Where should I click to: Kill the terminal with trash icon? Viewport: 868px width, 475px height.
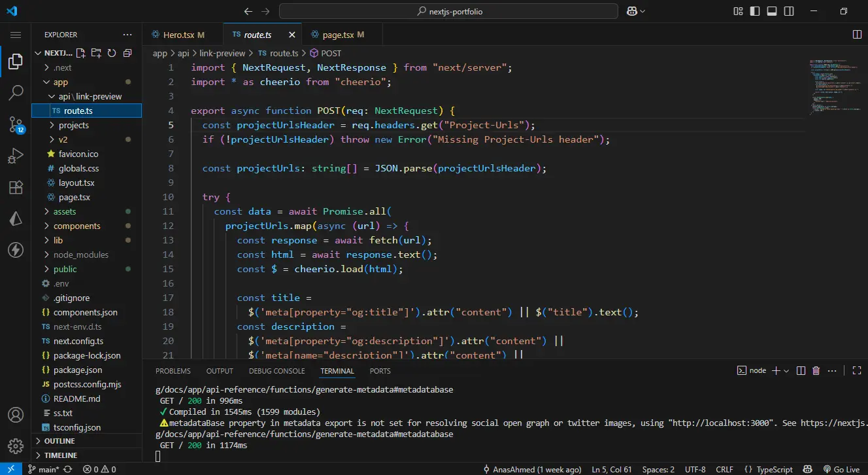(816, 371)
